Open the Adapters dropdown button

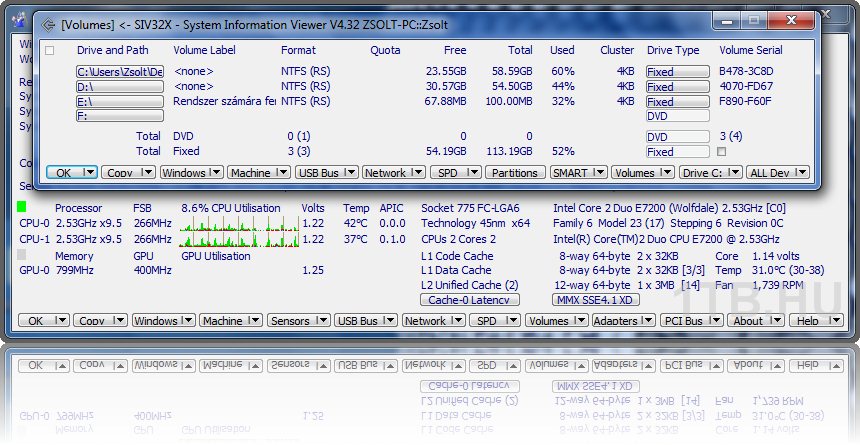coord(624,320)
